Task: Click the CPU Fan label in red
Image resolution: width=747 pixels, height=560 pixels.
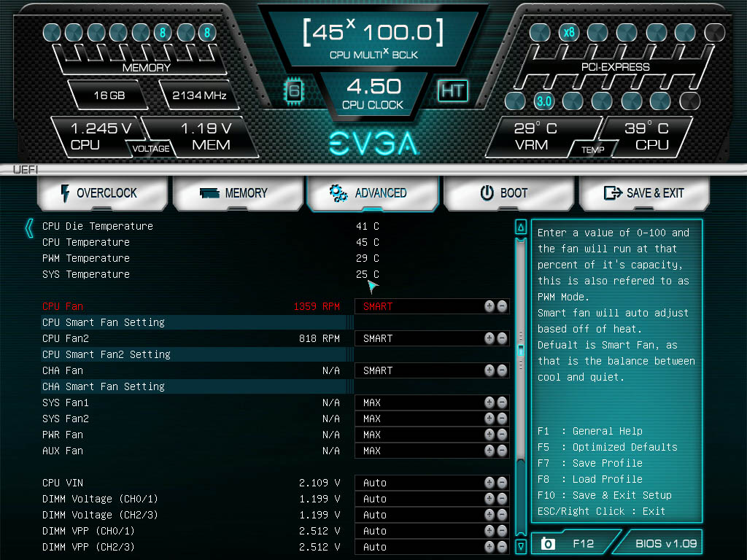Action: pos(63,306)
